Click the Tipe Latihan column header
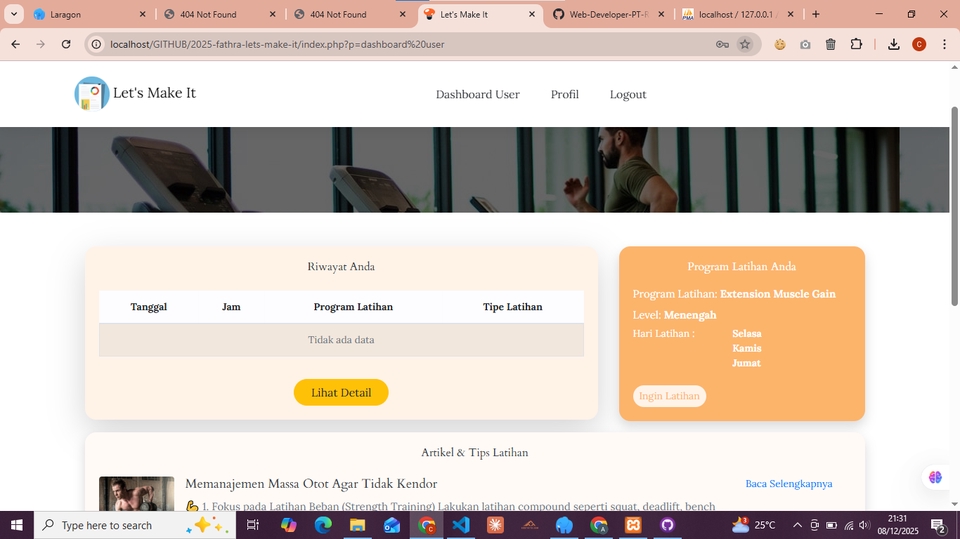 [512, 307]
